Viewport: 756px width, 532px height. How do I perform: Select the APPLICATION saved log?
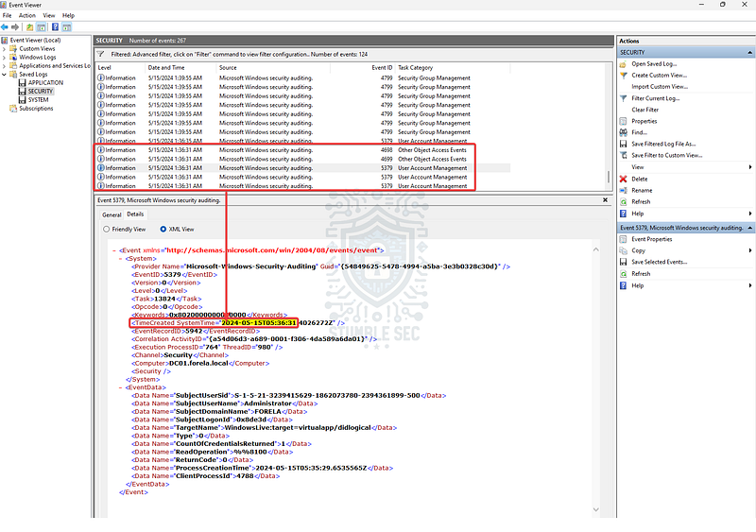pos(45,82)
